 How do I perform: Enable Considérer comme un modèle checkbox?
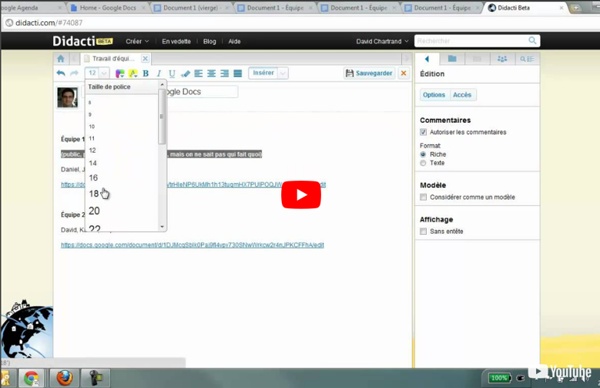[x=423, y=197]
